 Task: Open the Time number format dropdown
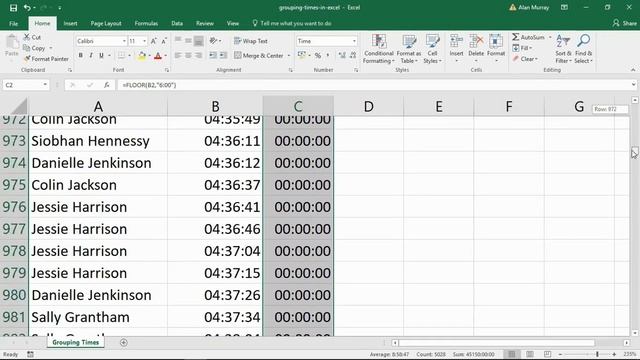(x=354, y=41)
